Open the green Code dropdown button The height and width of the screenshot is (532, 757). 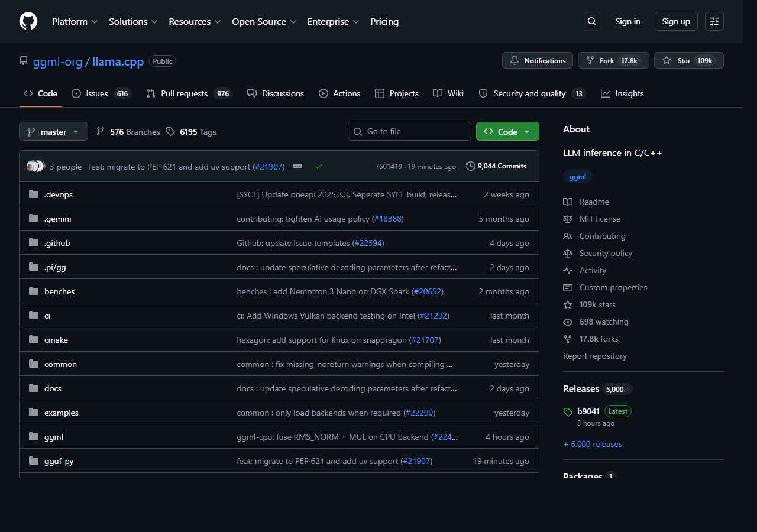[507, 131]
